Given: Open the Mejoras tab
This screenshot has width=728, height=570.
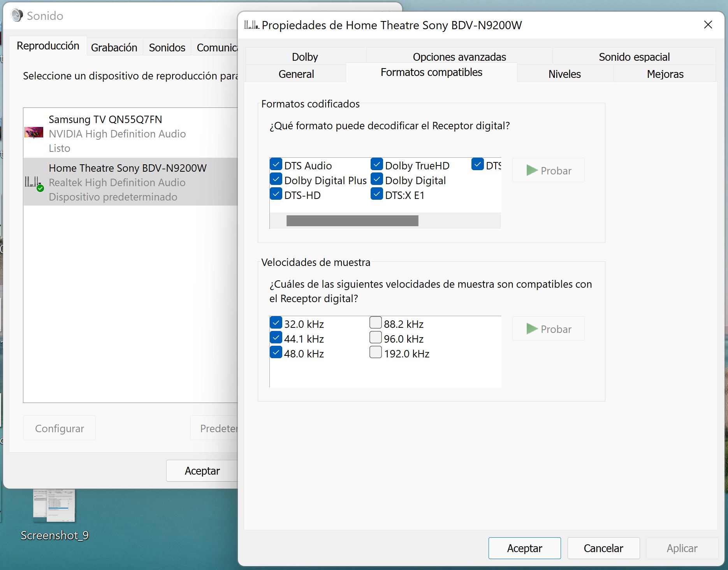Looking at the screenshot, I should pos(665,74).
